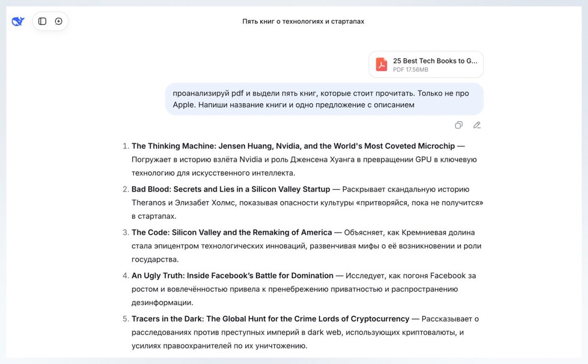Image resolution: width=588 pixels, height=364 pixels.
Task: Click the 'Bad Blood' book title
Action: coord(231,189)
